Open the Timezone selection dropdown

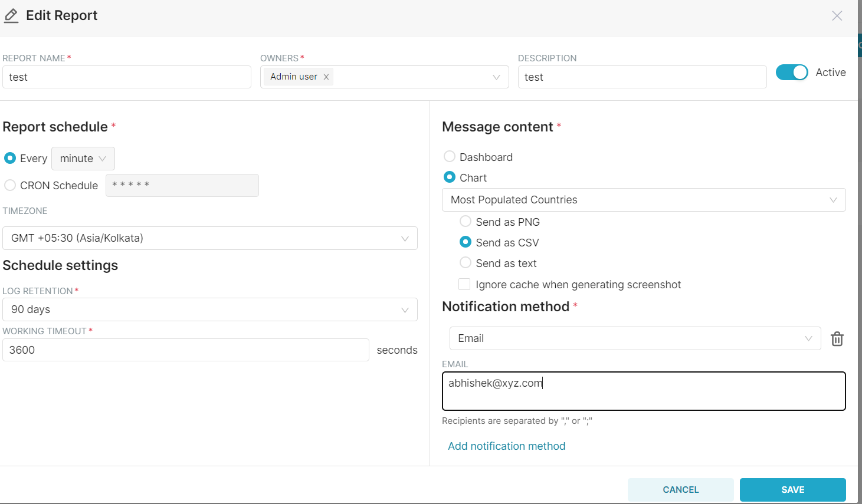(209, 238)
